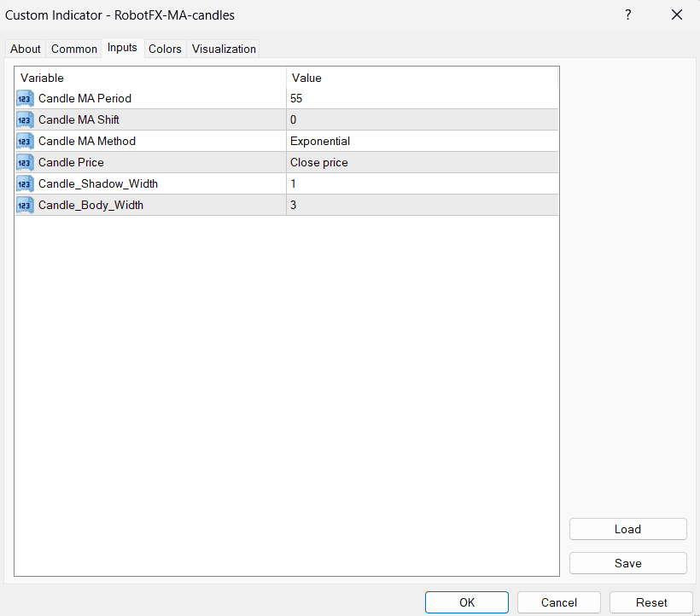Load a saved input preset
Viewport: 700px width, 616px height.
pyautogui.click(x=627, y=529)
